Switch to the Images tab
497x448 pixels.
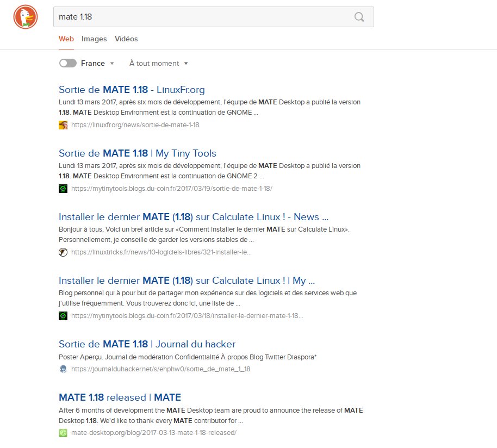[94, 39]
